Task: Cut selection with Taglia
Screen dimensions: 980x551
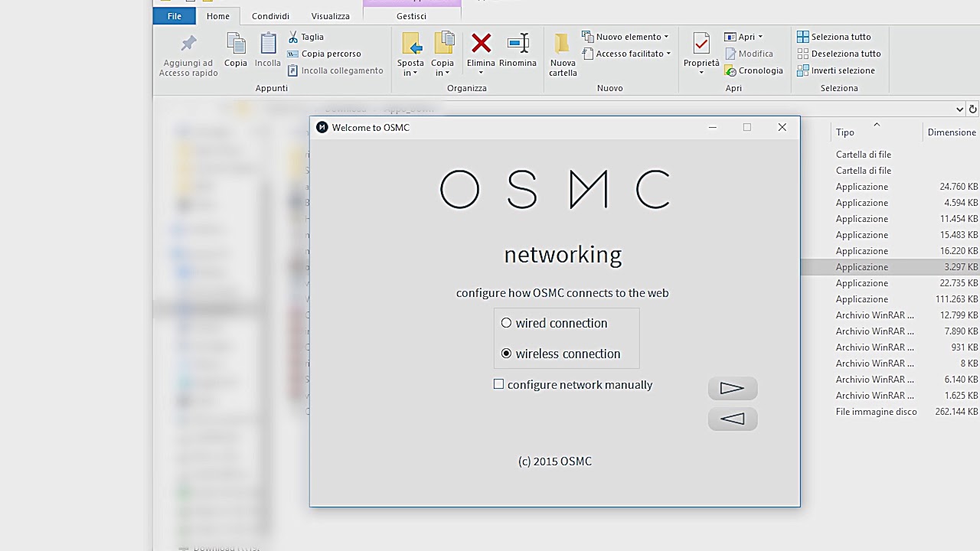Action: (306, 37)
